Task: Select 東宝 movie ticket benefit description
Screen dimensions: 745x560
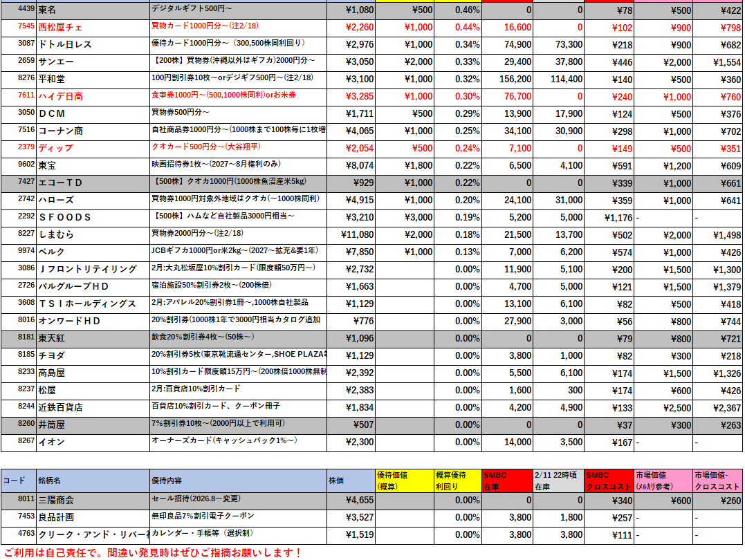Action: 238,166
